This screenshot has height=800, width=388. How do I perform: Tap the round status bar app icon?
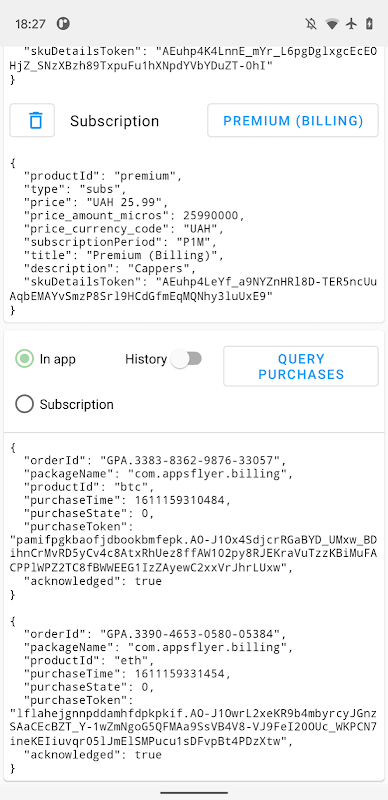[63, 23]
